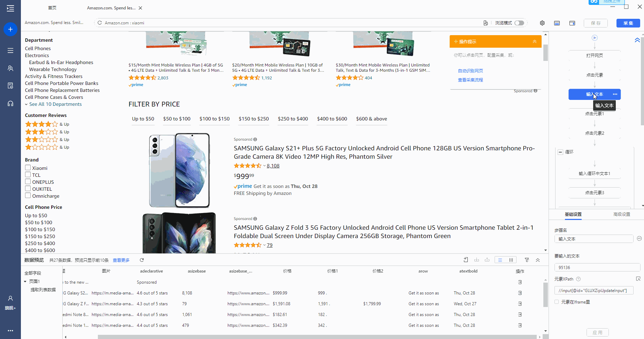Collapse the data preview panel
644x339 pixels.
pos(538,260)
